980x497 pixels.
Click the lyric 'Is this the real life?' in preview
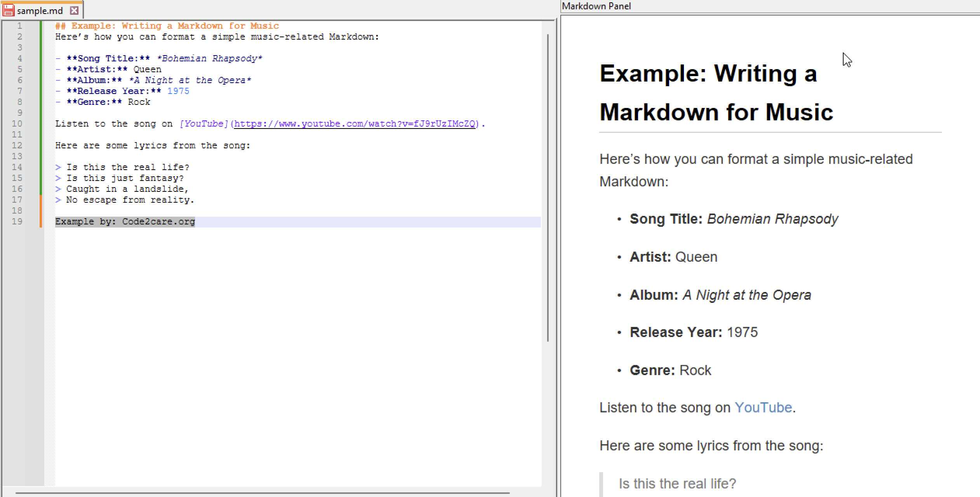click(x=677, y=483)
